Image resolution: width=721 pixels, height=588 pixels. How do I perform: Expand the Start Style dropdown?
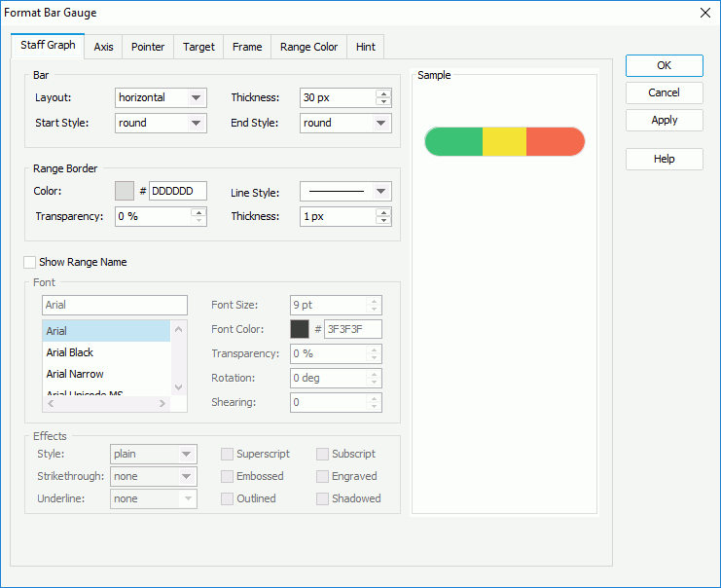(197, 123)
